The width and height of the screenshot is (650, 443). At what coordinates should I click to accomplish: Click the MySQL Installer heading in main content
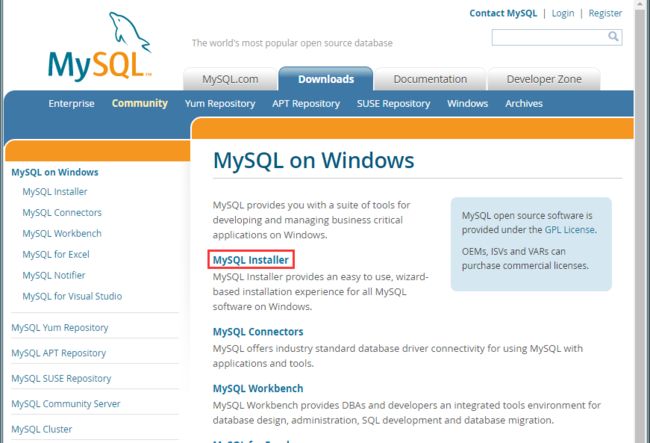point(251,260)
